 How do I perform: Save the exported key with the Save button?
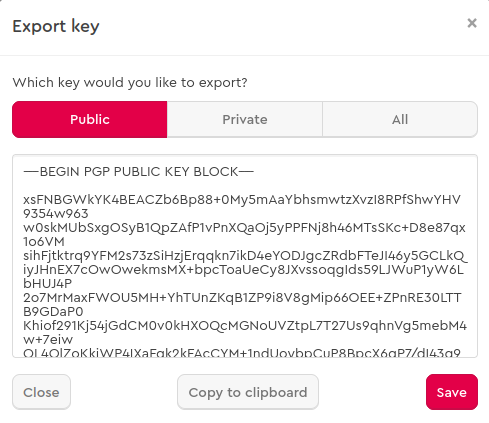[x=452, y=392]
